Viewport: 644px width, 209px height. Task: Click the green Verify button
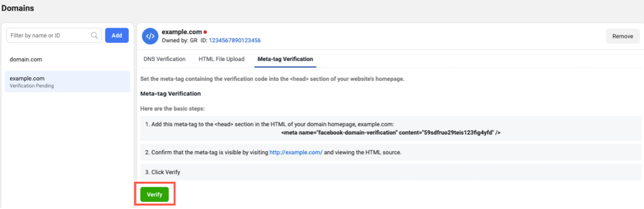pyautogui.click(x=154, y=195)
